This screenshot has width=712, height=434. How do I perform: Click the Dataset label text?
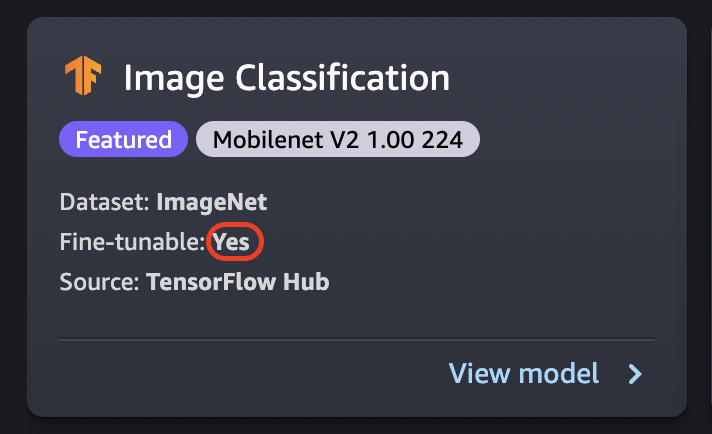103,202
